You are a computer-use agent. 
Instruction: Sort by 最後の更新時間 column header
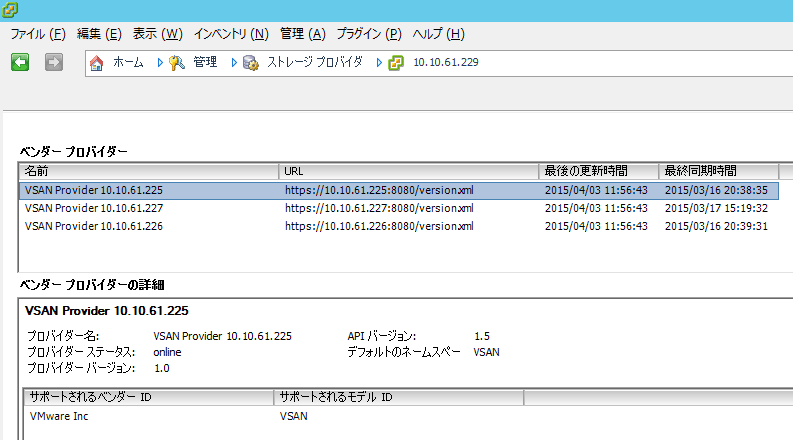[x=599, y=171]
